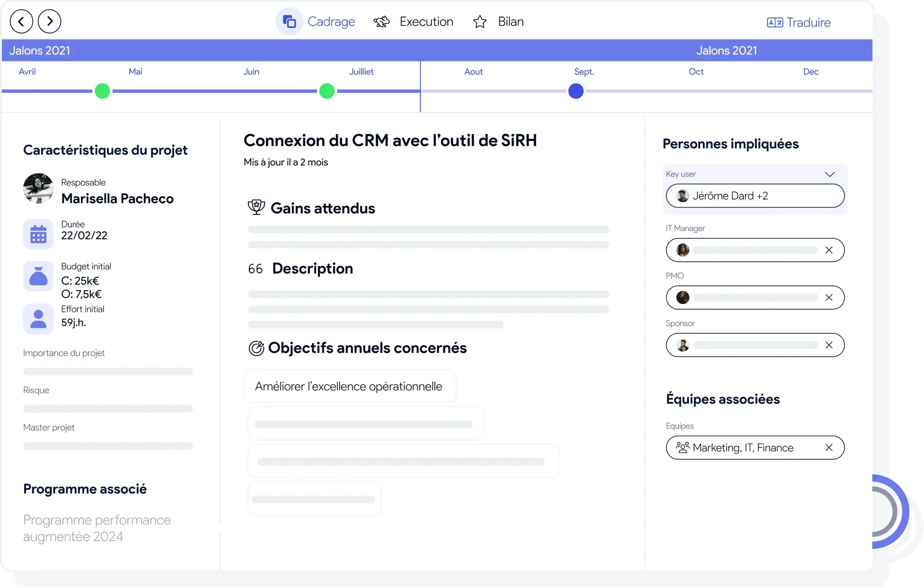The height and width of the screenshot is (587, 924).
Task: Click the Cadrage copy icon
Action: 289,21
